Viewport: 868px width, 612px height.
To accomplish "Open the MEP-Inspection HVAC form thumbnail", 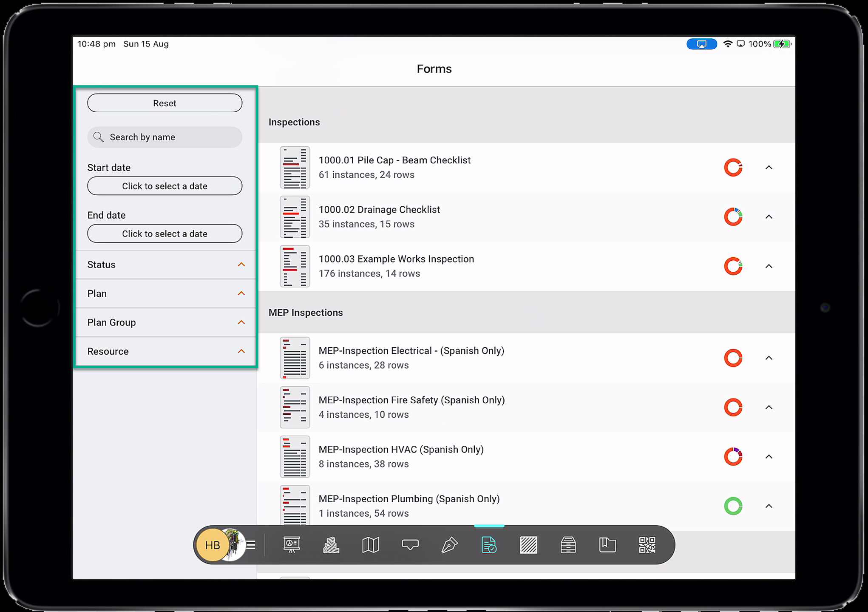I will (295, 457).
